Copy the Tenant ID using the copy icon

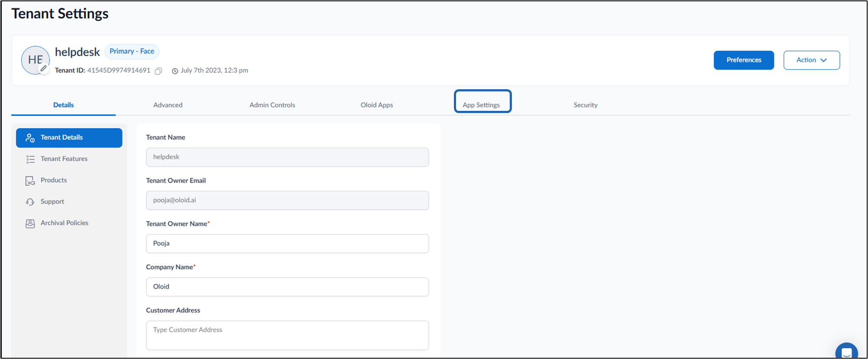159,71
